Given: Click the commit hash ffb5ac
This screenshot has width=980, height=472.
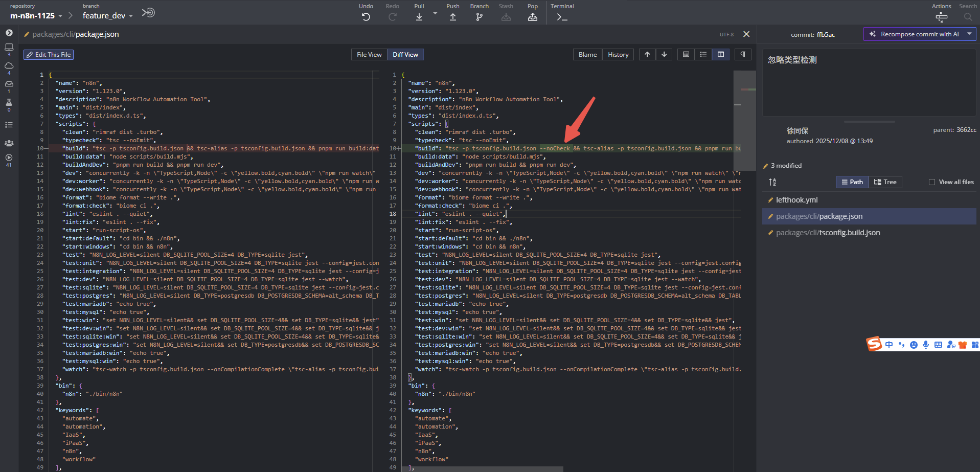Looking at the screenshot, I should tap(826, 35).
